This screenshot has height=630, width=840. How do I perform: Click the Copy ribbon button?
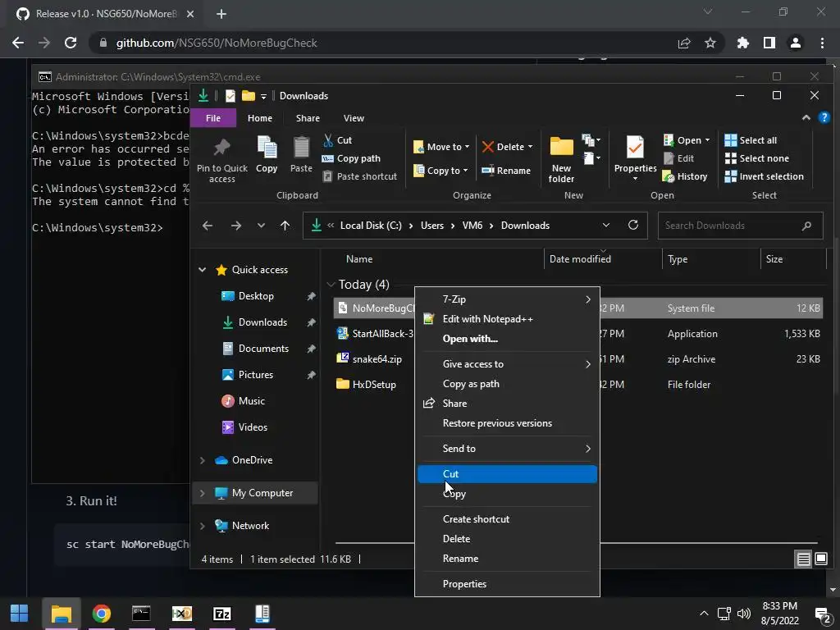coord(267,155)
